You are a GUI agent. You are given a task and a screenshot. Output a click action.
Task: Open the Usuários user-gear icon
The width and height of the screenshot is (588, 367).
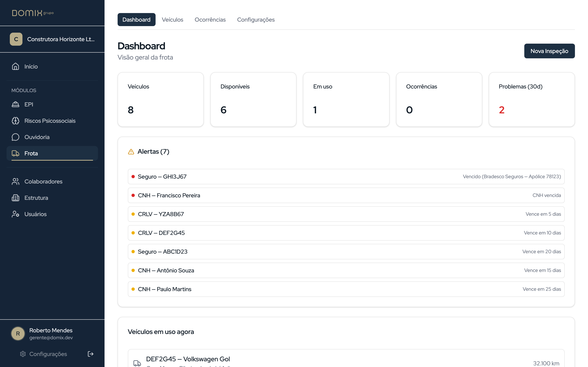point(16,214)
